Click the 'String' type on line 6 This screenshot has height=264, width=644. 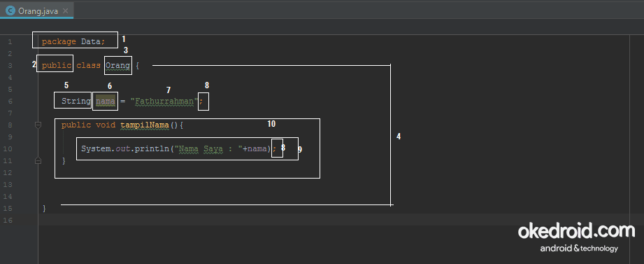(x=76, y=101)
